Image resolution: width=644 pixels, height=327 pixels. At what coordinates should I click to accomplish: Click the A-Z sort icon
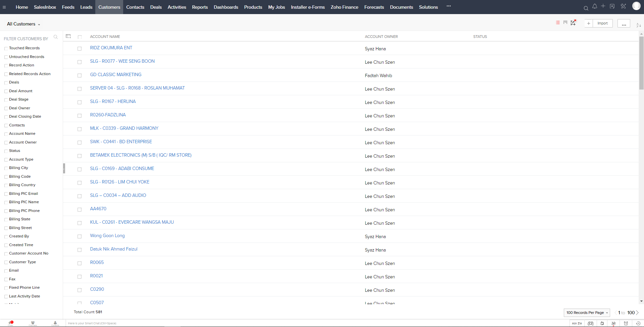pos(638,25)
